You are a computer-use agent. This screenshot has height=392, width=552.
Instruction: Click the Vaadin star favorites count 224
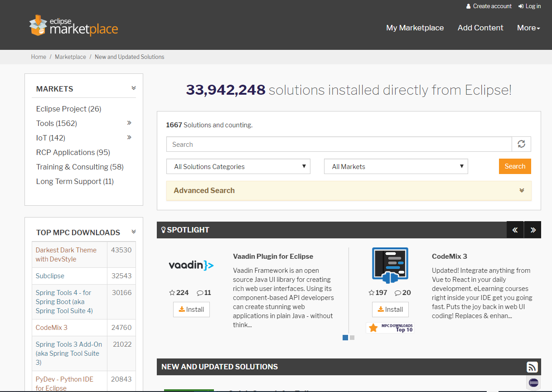pyautogui.click(x=179, y=293)
